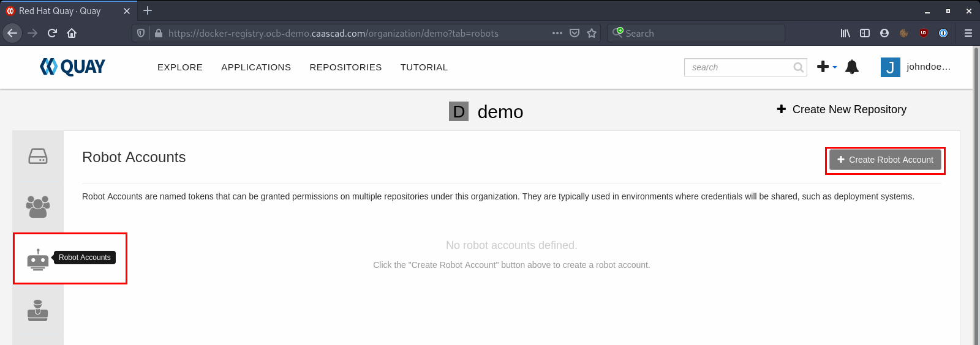Click the browser home icon
This screenshot has width=980, height=345.
coord(72,33)
